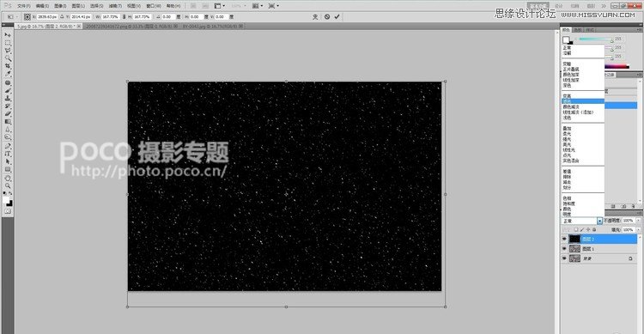Select the Spot Healing Brush tool

tap(8, 83)
